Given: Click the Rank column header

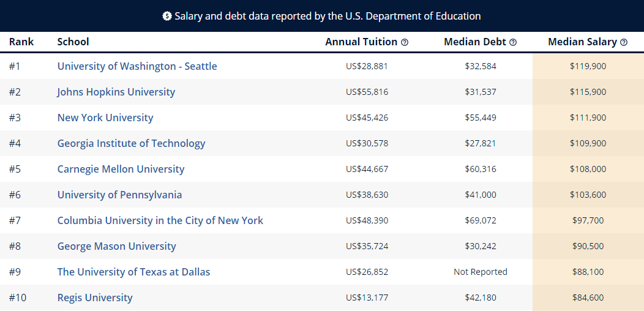Looking at the screenshot, I should pos(21,42).
